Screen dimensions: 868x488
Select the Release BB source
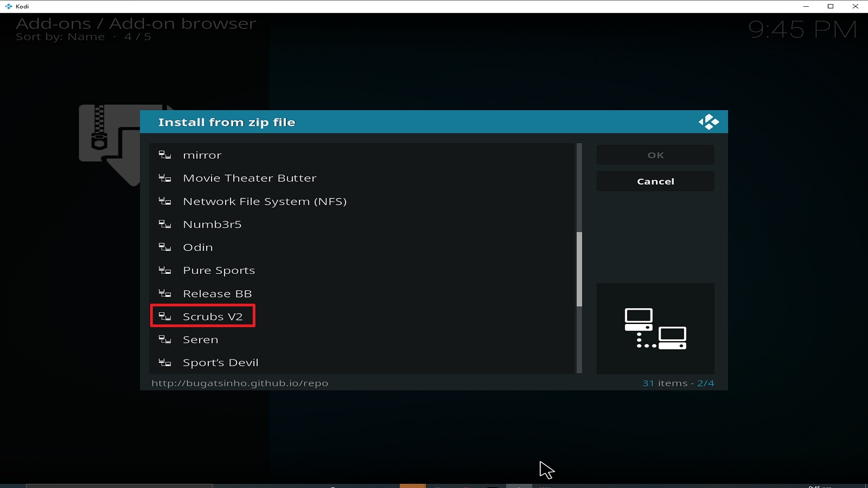[362, 294]
